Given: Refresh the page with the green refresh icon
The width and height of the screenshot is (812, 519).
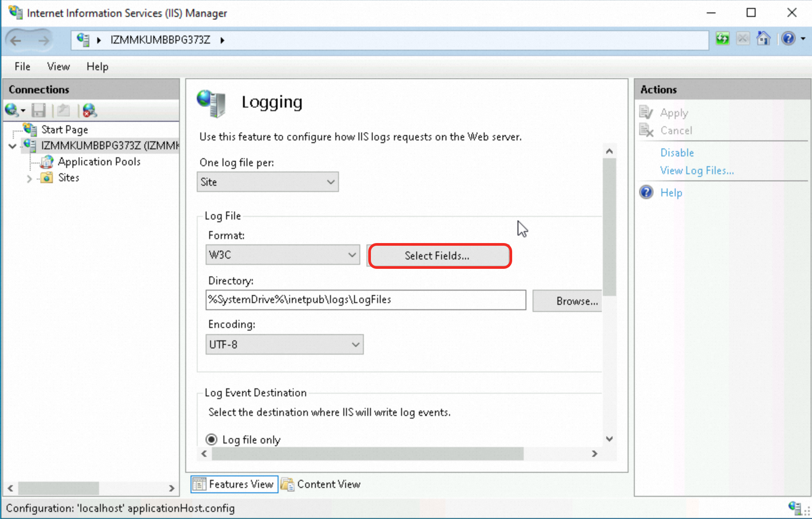Looking at the screenshot, I should [722, 39].
